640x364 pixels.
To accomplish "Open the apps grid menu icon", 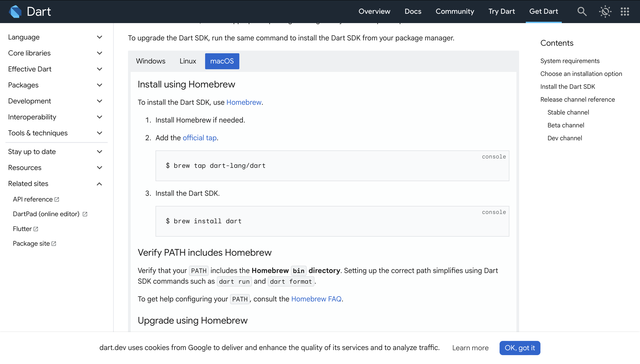I will 625,12.
